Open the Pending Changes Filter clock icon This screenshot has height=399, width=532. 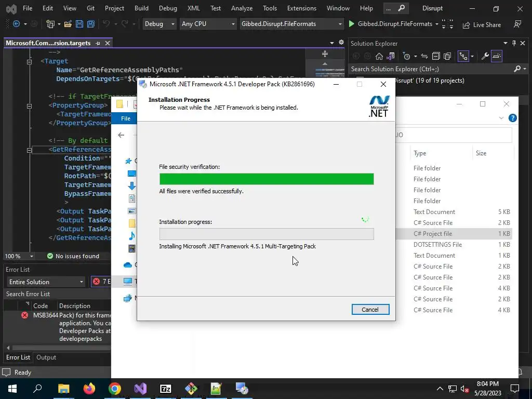[406, 56]
